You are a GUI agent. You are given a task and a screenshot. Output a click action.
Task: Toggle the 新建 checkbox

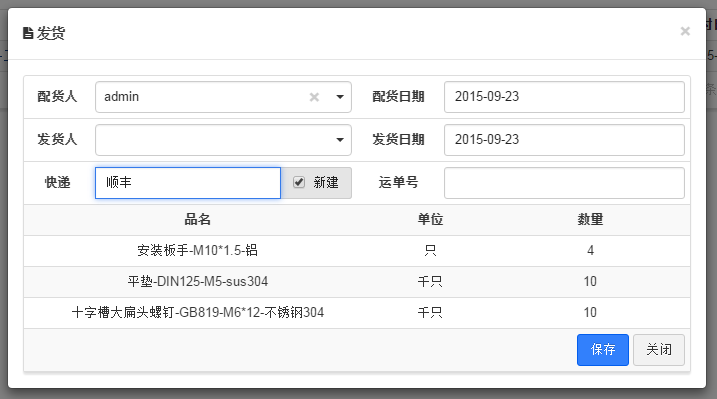point(299,182)
